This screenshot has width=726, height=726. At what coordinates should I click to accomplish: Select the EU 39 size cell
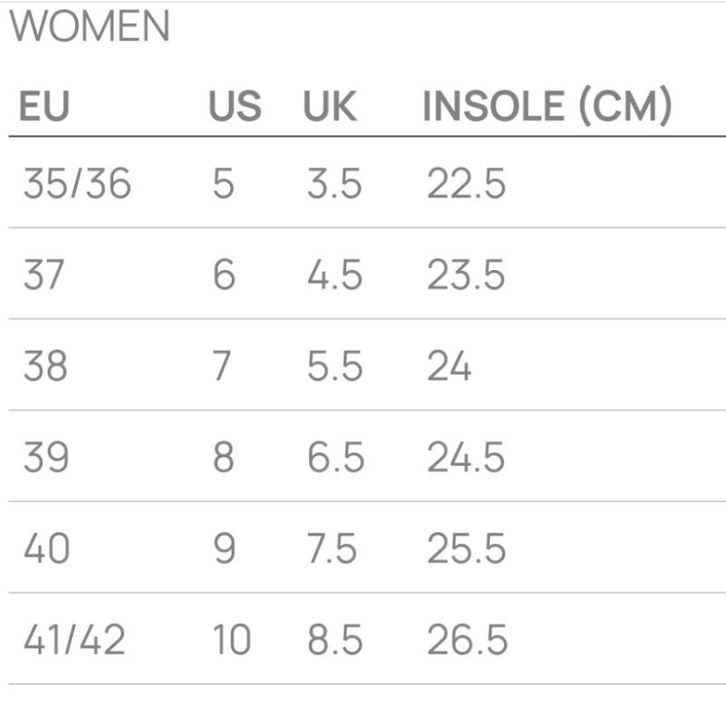click(46, 458)
